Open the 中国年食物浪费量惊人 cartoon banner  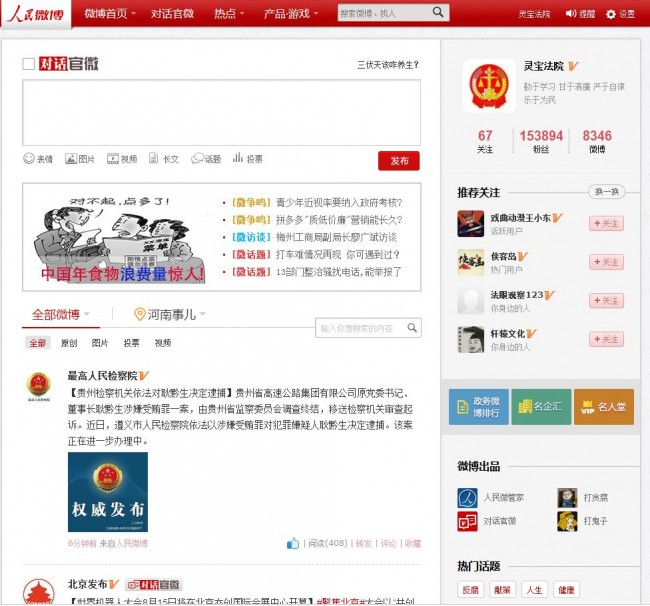[121, 240]
